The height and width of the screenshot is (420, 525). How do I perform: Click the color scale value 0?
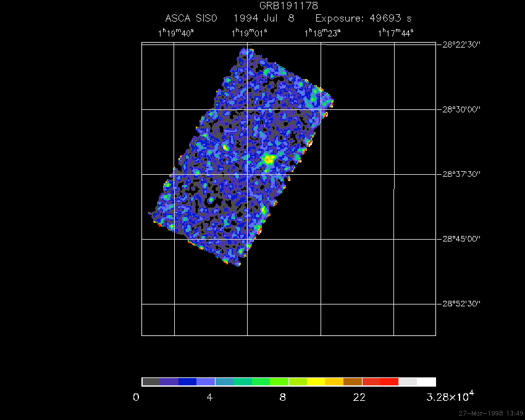(136, 397)
